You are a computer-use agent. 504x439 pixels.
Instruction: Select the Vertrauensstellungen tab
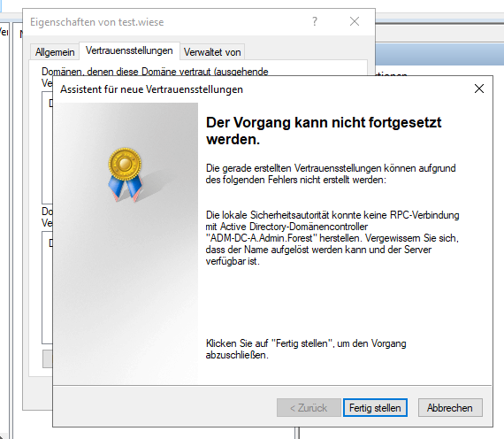point(129,50)
